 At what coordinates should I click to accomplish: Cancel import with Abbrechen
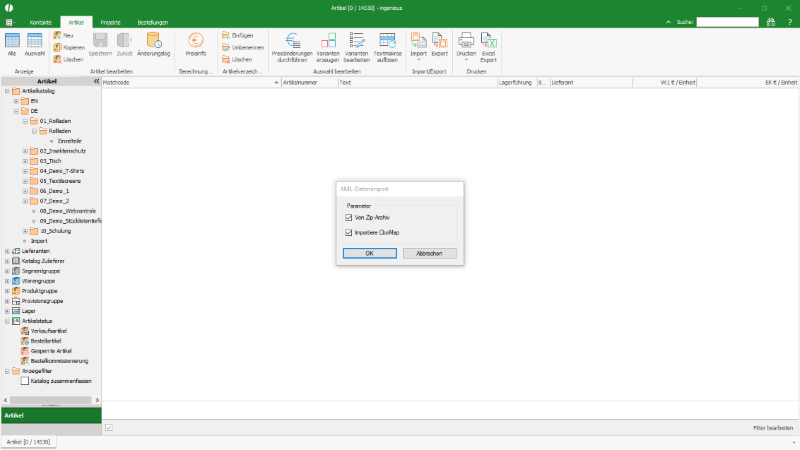coord(430,254)
